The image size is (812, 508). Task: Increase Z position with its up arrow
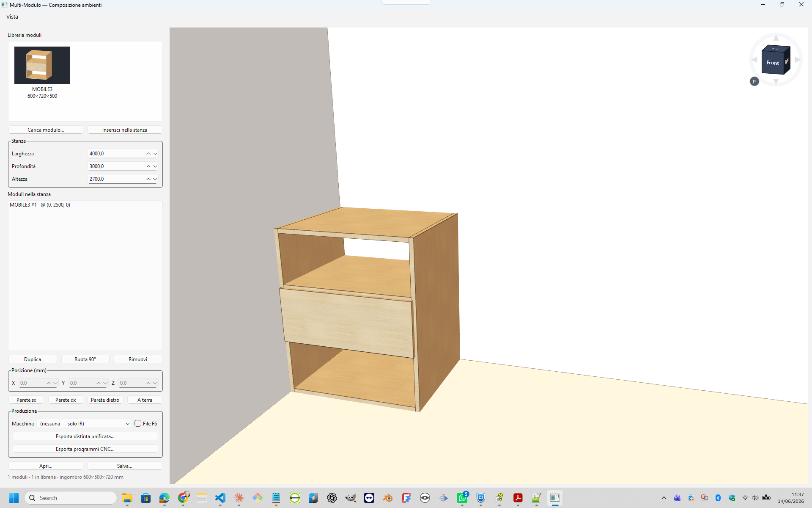coord(148,383)
